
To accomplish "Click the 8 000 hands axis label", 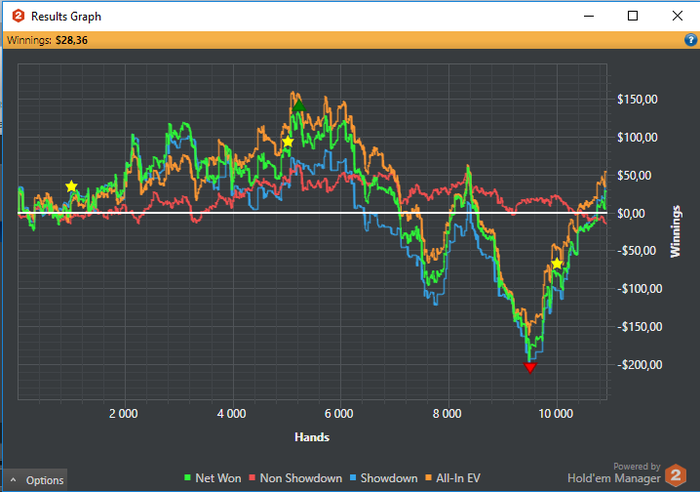I will pos(447,414).
